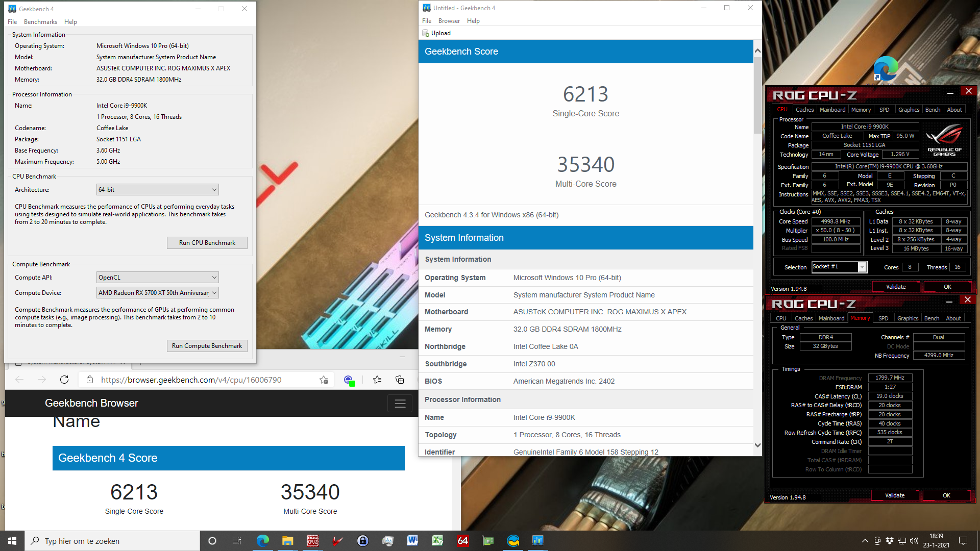Open the Compute Device dropdown
980x551 pixels.
coord(158,293)
